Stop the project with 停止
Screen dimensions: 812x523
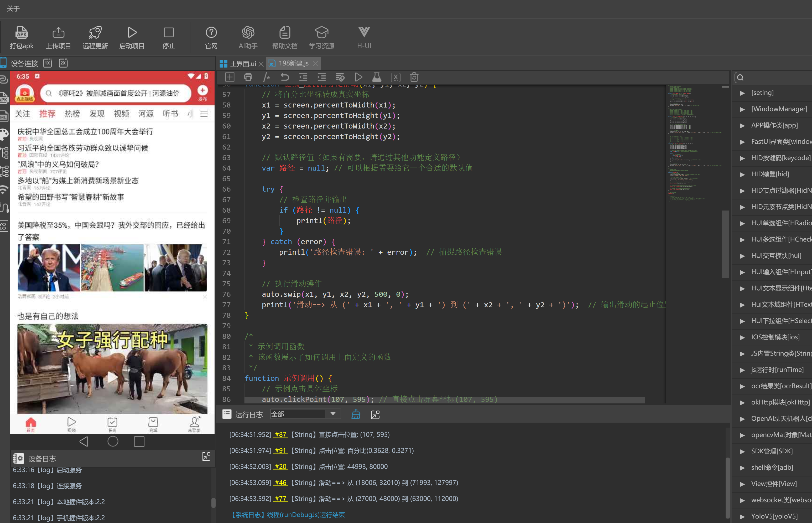[x=169, y=38]
